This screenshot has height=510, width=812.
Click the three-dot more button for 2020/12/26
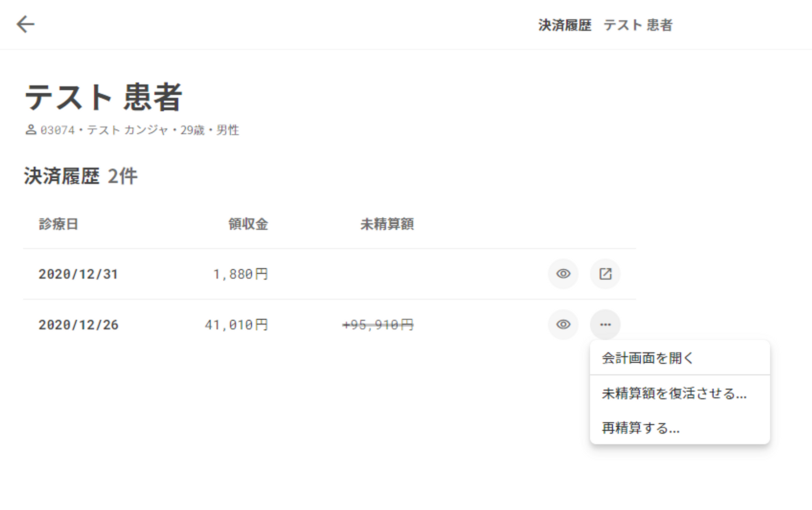[605, 325]
